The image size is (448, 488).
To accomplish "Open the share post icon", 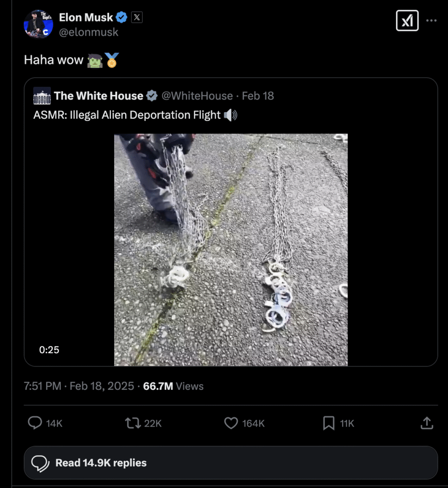I will click(427, 423).
